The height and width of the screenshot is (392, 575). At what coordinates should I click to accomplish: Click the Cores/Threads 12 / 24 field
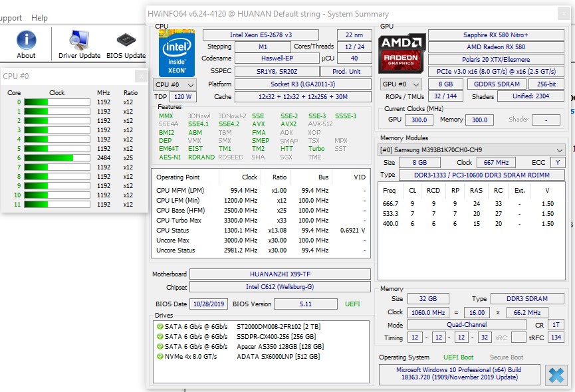coord(354,47)
